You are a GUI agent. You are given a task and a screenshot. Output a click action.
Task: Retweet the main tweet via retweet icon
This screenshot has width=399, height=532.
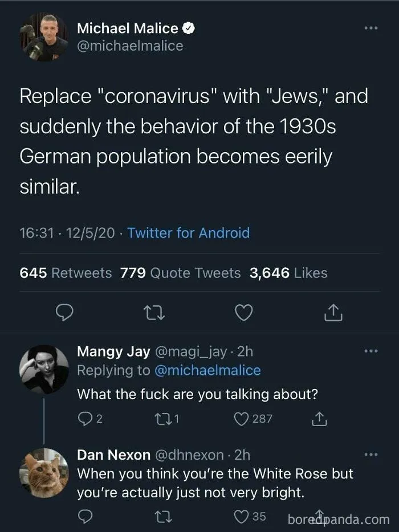coord(154,313)
